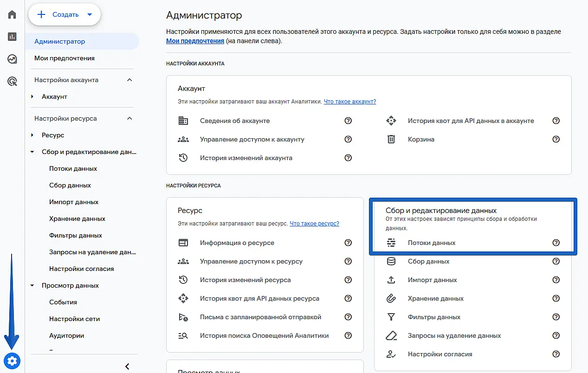Click the help icon for Сведения об аккаунте
This screenshot has height=373, width=588.
coord(348,121)
